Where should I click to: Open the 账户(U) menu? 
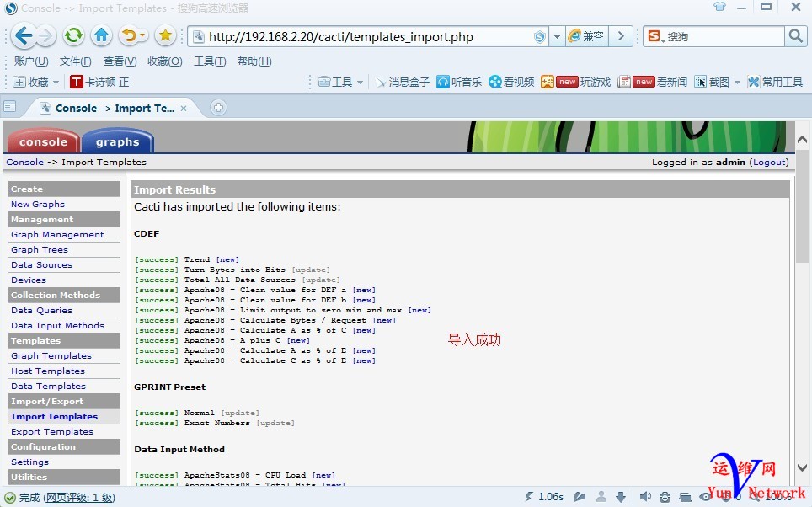point(31,61)
